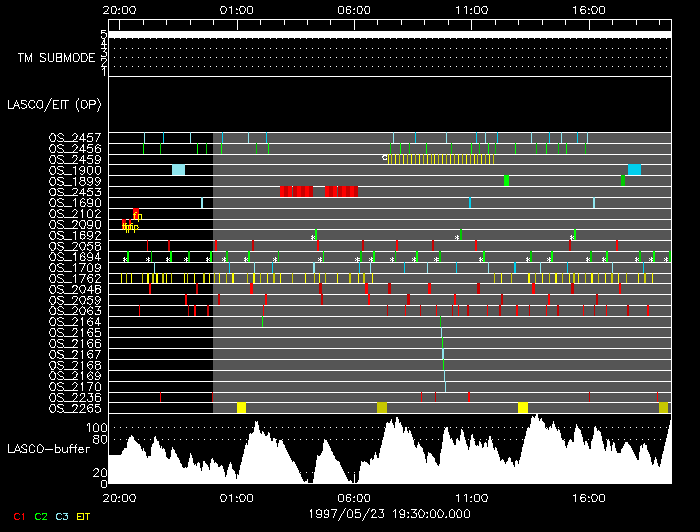Select light cyan block in OS_1900 row
This screenshot has height=532, width=700.
click(179, 170)
